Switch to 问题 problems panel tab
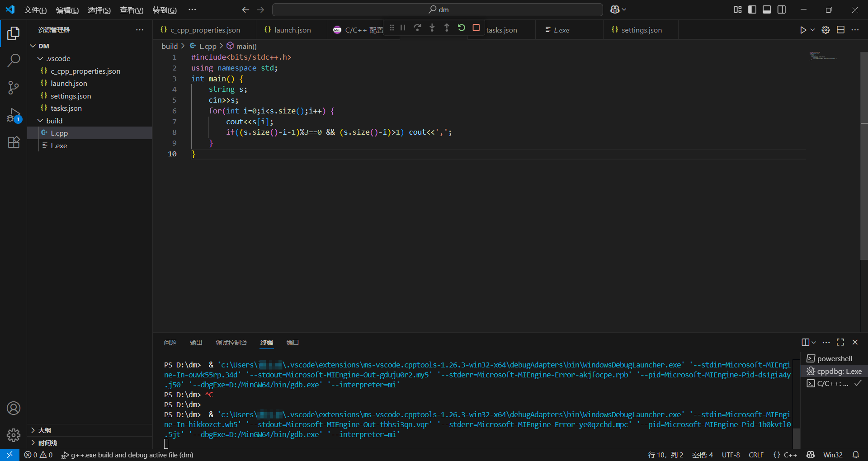Screen dimensions: 868x461 [x=170, y=343]
